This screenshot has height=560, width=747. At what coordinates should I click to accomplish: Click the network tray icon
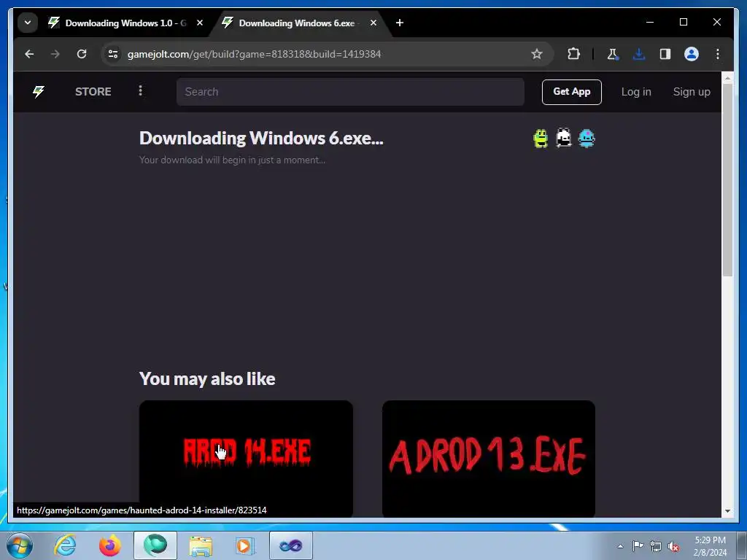click(656, 547)
